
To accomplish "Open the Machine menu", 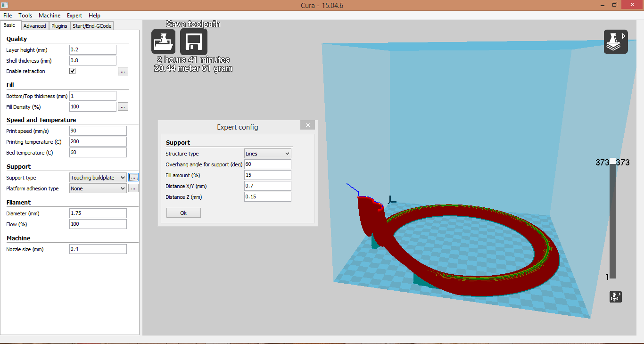I will (50, 16).
